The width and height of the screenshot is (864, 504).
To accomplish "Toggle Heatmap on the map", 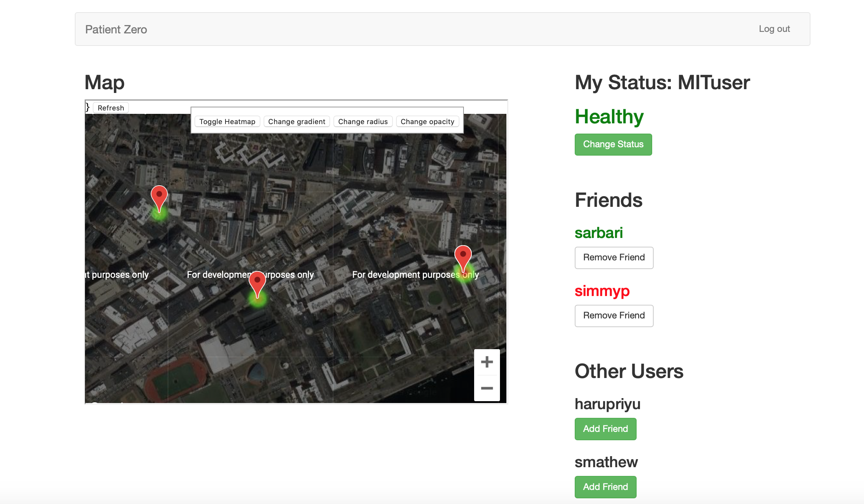I will pos(227,121).
